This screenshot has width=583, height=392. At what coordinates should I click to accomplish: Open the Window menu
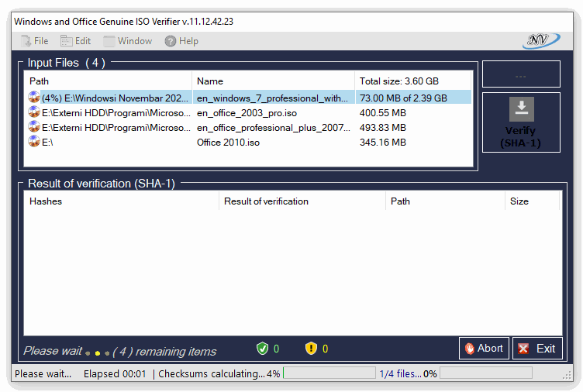[x=127, y=41]
